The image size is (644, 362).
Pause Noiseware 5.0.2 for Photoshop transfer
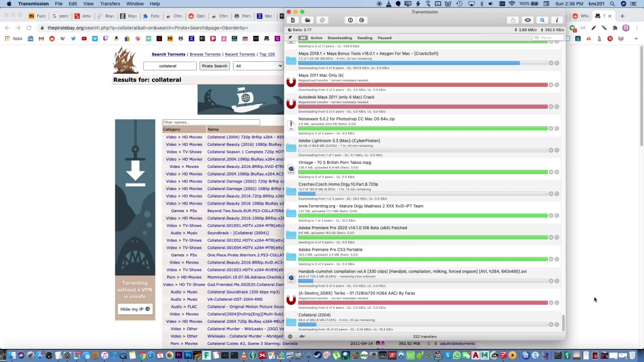click(551, 128)
